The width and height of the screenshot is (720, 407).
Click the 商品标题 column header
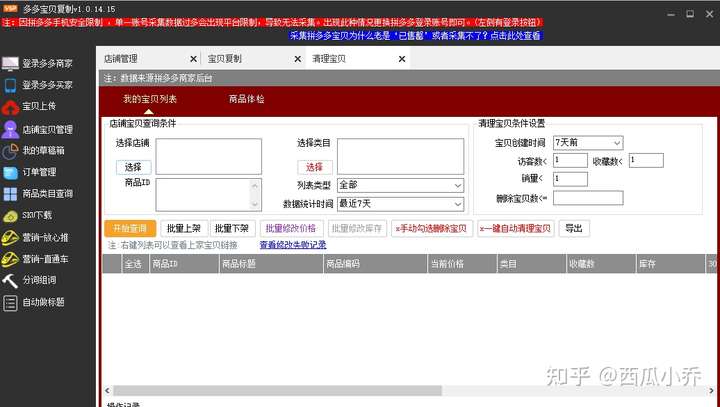pos(271,264)
